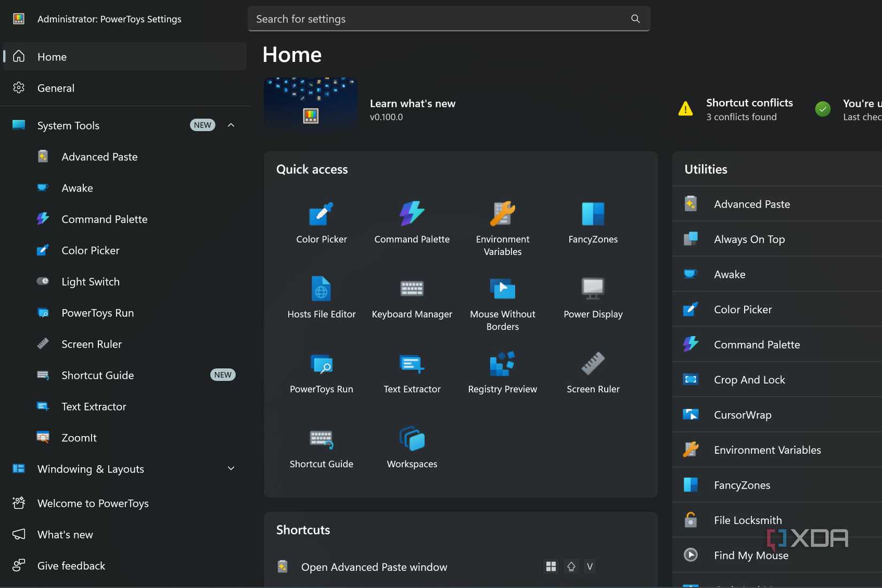Select FancyZones in the Utilities list
This screenshot has width=882, height=588.
777,485
